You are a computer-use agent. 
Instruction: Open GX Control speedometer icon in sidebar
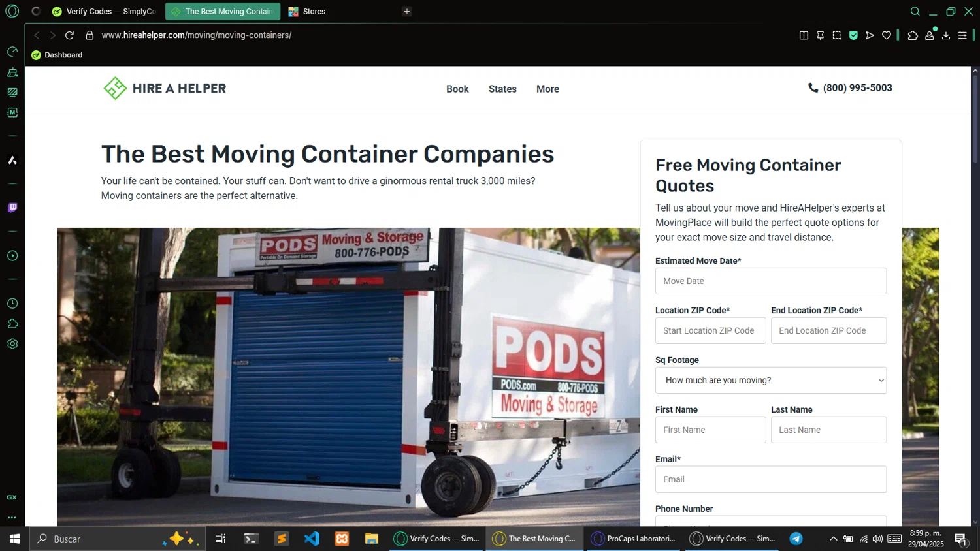[12, 52]
